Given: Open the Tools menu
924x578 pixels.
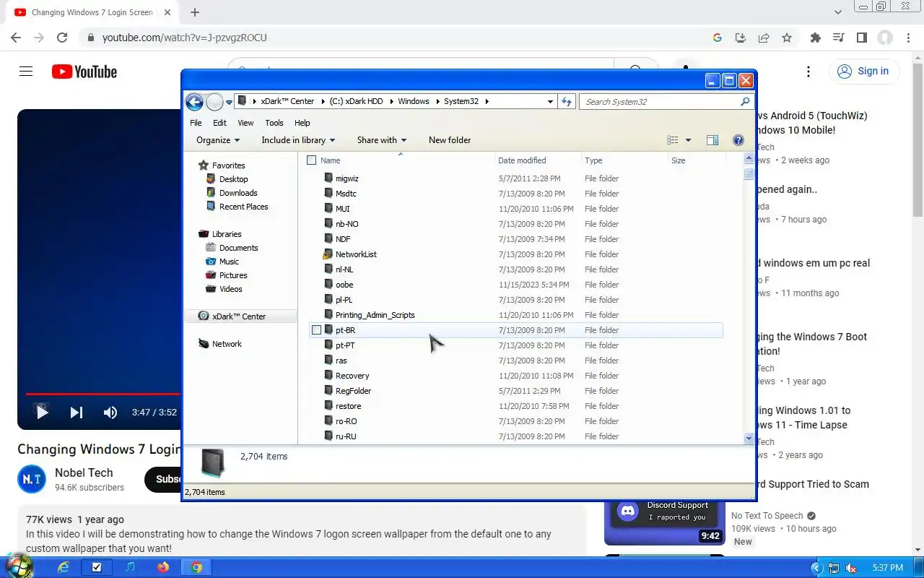Looking at the screenshot, I should click(274, 123).
